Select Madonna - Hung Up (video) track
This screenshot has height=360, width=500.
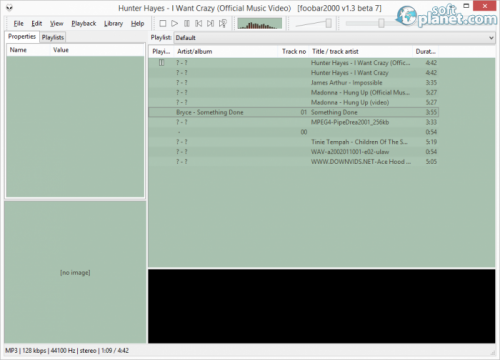(x=293, y=102)
